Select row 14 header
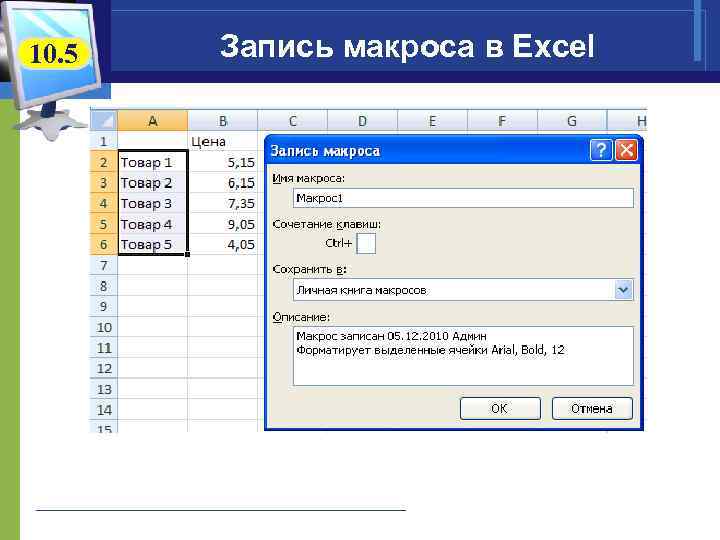 104,410
